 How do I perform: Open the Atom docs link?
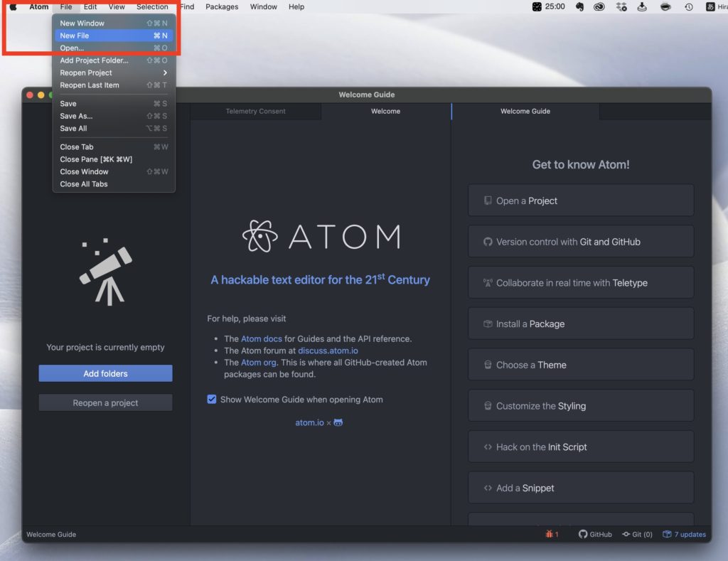[262, 339]
